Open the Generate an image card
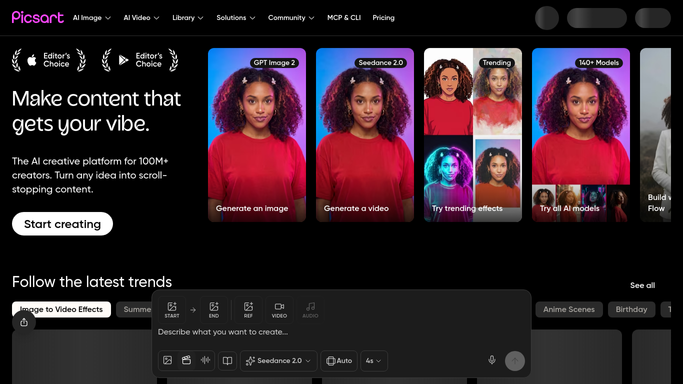 [257, 135]
